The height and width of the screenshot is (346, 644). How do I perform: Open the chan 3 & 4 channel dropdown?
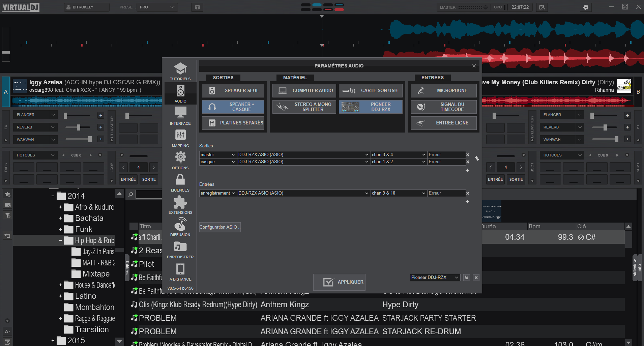(x=399, y=155)
